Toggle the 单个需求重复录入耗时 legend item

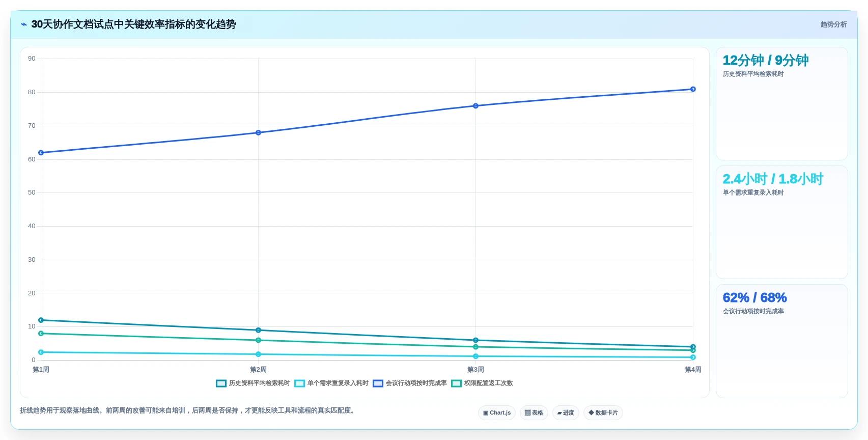(331, 383)
